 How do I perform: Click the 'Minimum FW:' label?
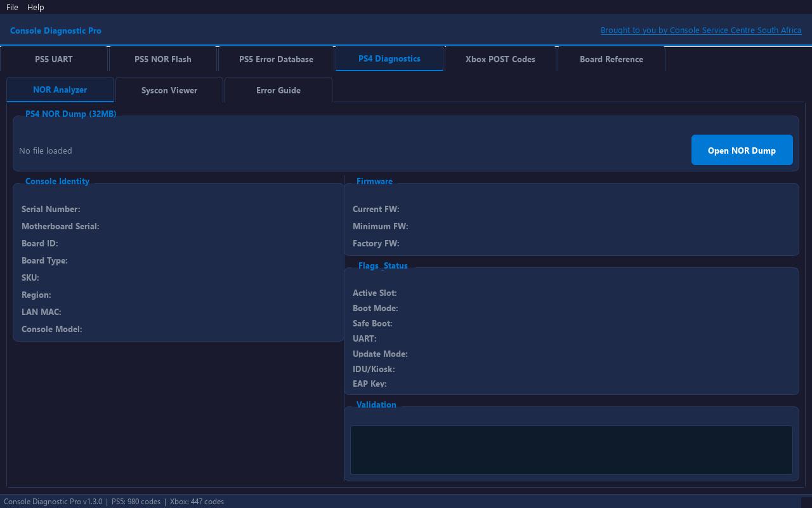[381, 226]
